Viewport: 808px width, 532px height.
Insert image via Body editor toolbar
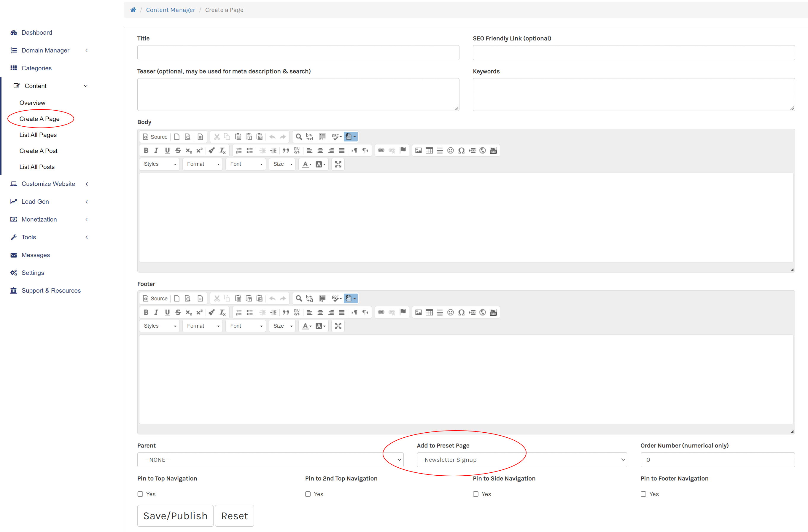[x=418, y=150]
